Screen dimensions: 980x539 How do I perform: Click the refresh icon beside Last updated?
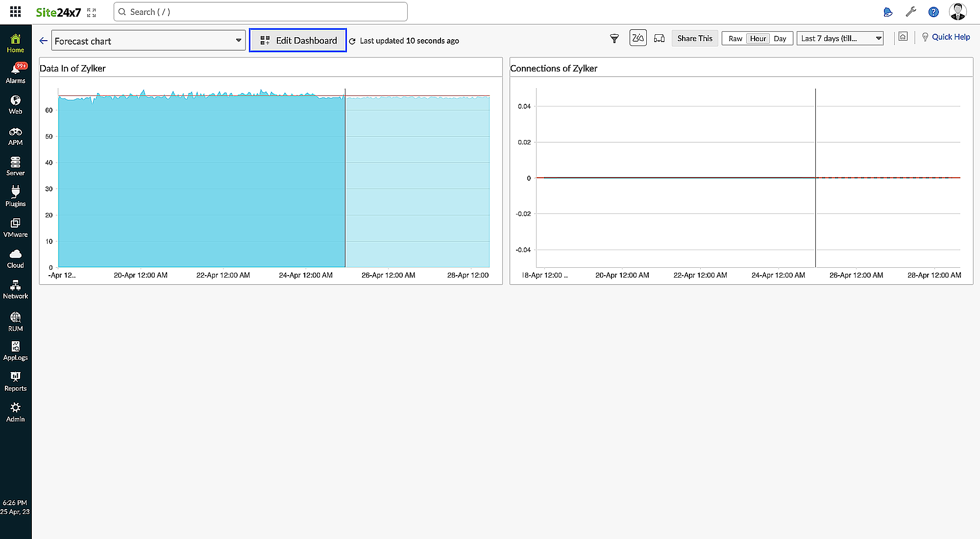(352, 41)
